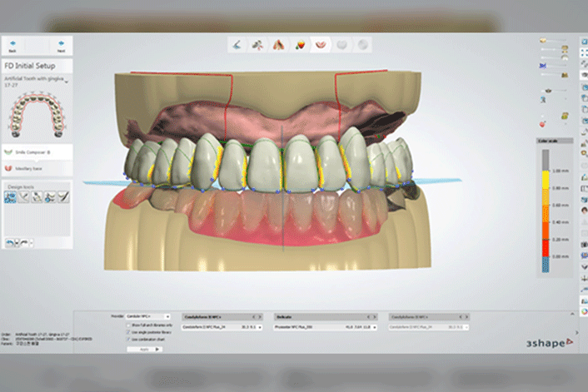The height and width of the screenshot is (392, 588).
Task: Click the undo arrow below Design tools
Action: tap(11, 242)
